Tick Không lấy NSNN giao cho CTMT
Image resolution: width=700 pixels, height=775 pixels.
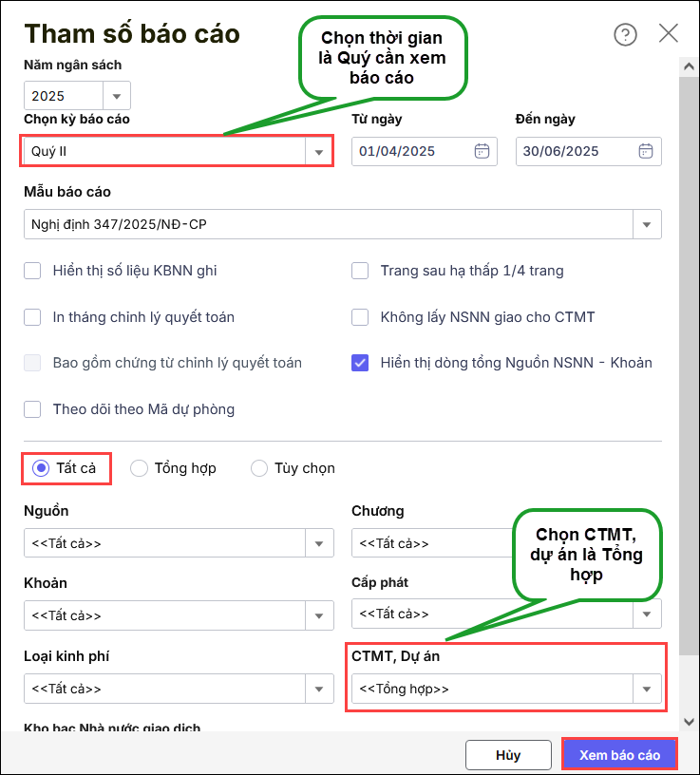pyautogui.click(x=360, y=317)
